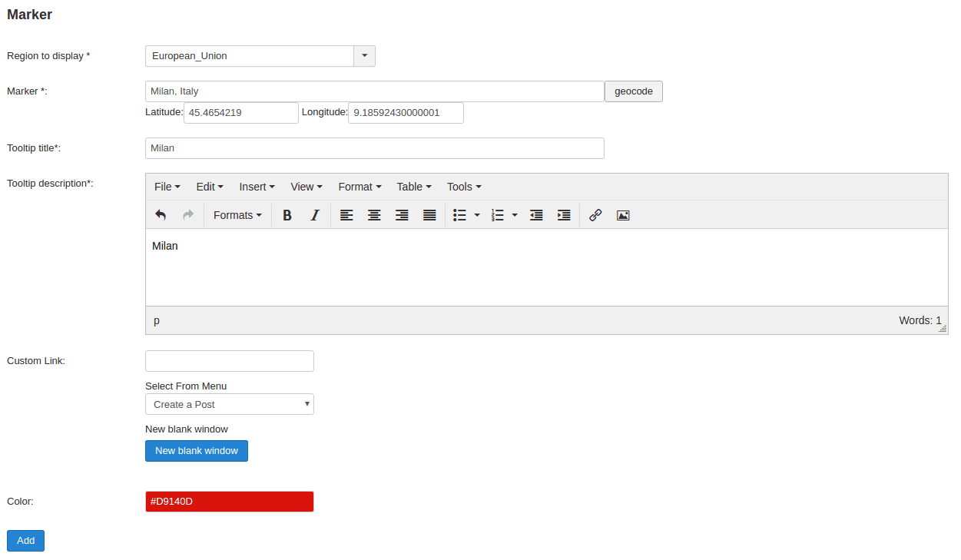961x560 pixels.
Task: Open the Select From Menu dropdown
Action: coord(229,404)
